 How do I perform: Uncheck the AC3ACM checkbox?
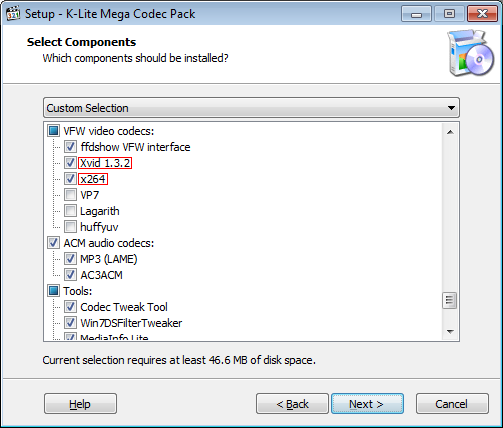pyautogui.click(x=70, y=275)
